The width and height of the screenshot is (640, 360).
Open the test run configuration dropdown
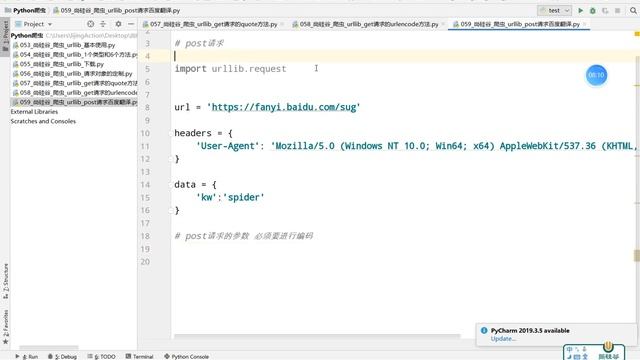(x=554, y=11)
